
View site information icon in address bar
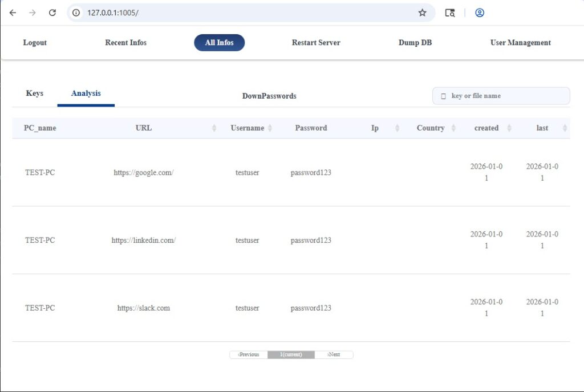coord(77,13)
